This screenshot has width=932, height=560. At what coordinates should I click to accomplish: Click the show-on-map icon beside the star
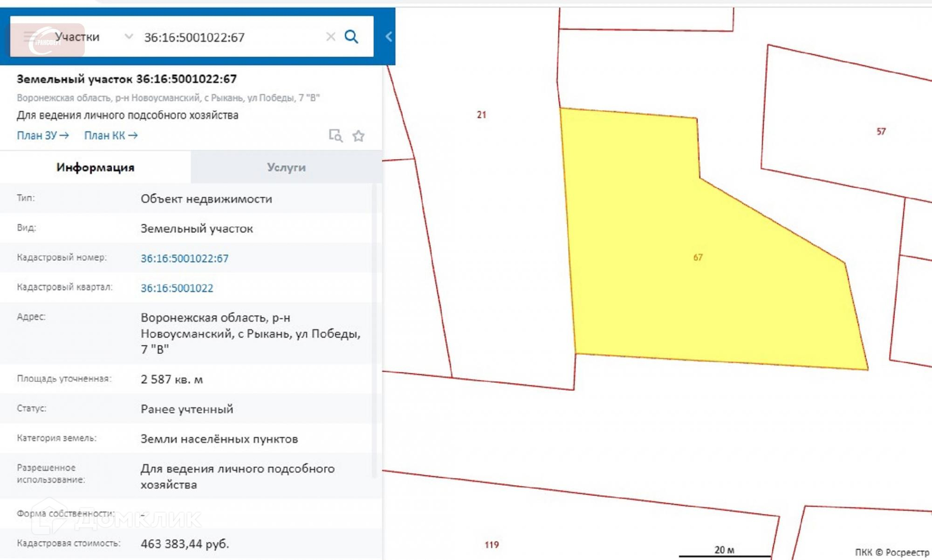(x=335, y=136)
